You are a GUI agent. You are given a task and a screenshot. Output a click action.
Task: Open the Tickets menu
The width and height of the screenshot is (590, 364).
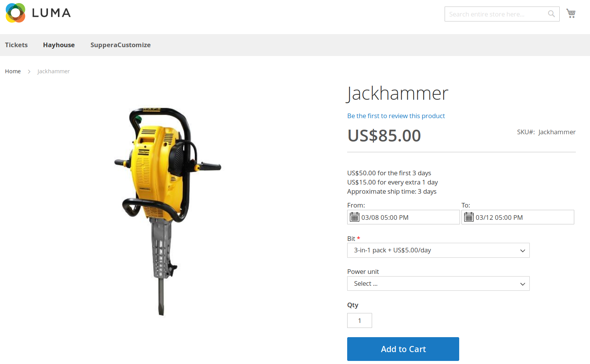[16, 45]
